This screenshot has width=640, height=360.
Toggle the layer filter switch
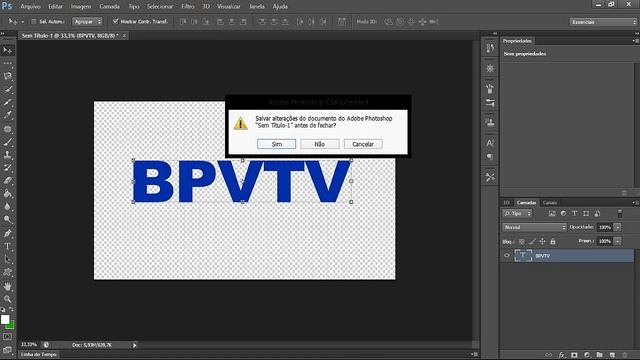coord(620,213)
